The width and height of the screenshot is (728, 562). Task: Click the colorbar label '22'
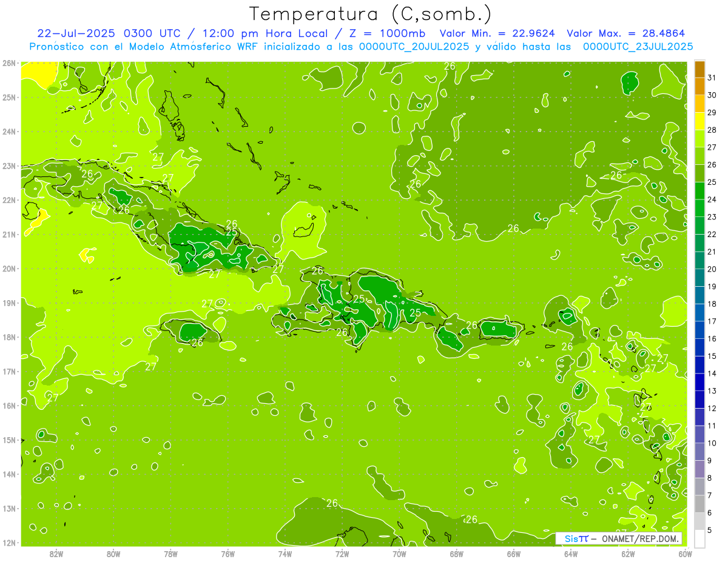(712, 235)
